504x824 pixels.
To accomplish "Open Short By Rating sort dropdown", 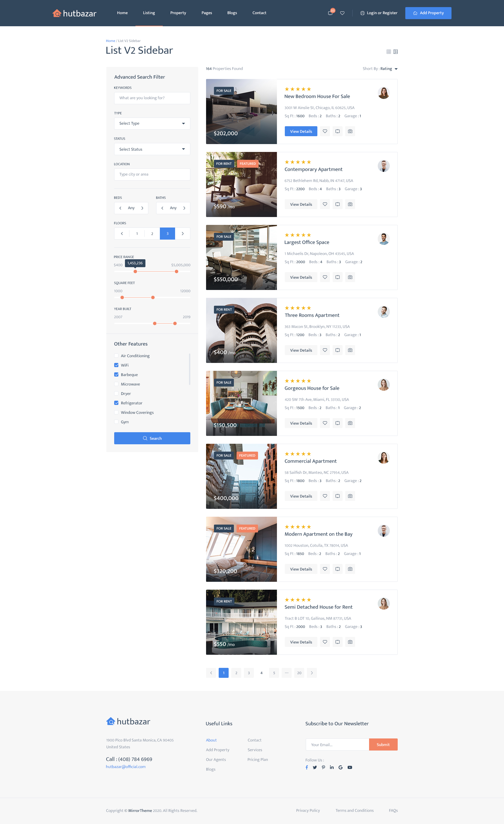I will click(x=388, y=68).
